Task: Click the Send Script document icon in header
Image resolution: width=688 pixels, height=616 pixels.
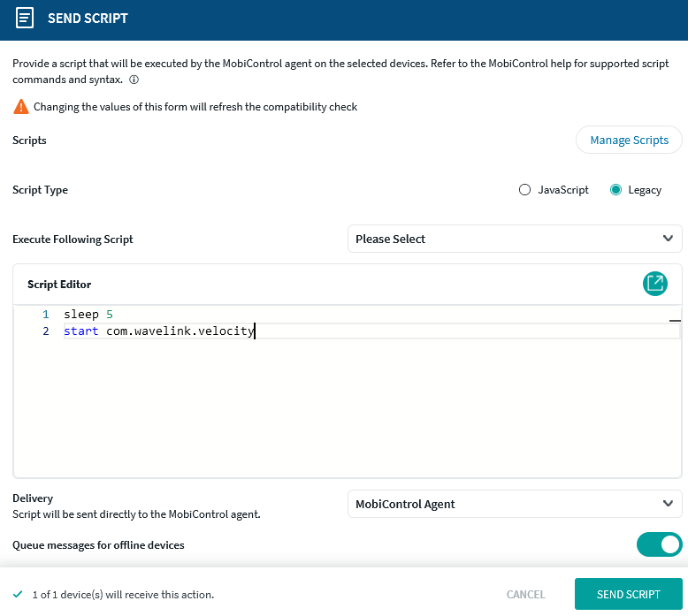Action: coord(26,18)
